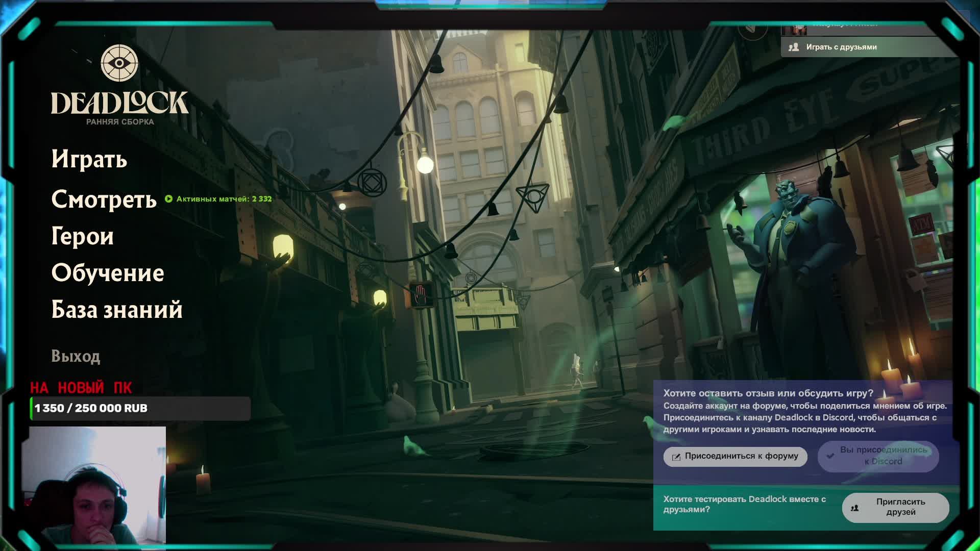This screenshot has width=980, height=551.
Task: Click the Вы присоединились к Discord button
Action: click(x=878, y=456)
